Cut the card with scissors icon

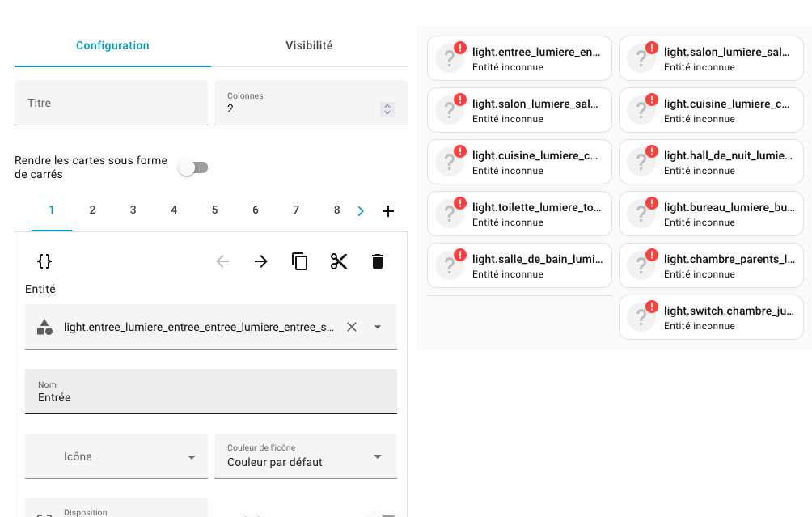pos(339,261)
